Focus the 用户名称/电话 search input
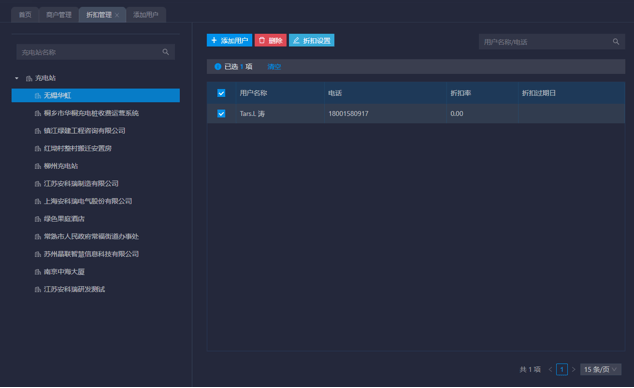The width and height of the screenshot is (634, 388). pyautogui.click(x=546, y=42)
